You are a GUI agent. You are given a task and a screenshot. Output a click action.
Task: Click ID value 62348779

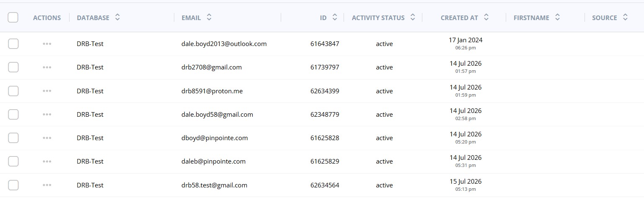[325, 114]
